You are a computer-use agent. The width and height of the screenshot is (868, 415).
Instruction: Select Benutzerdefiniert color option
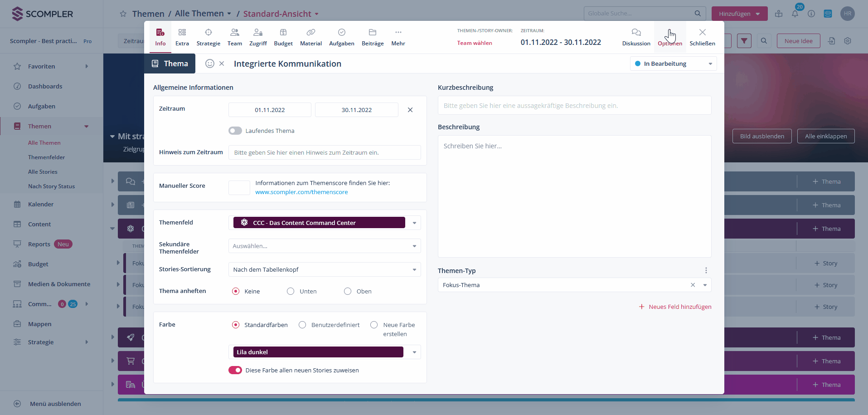(302, 325)
